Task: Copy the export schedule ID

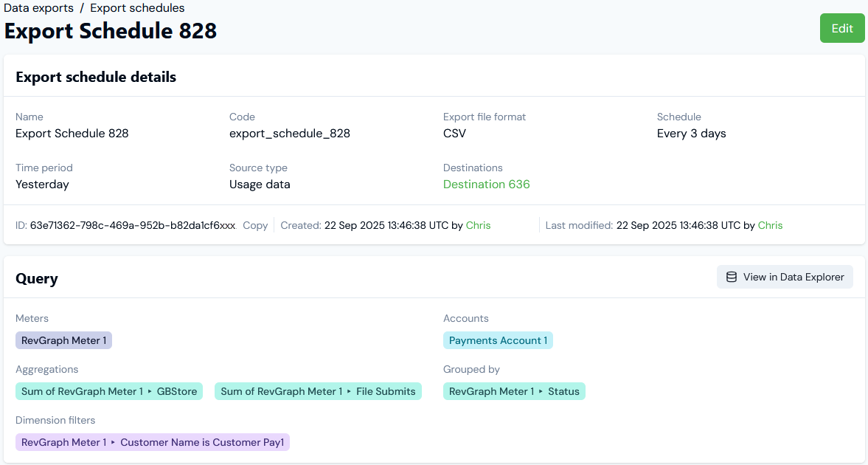Action: [x=255, y=225]
